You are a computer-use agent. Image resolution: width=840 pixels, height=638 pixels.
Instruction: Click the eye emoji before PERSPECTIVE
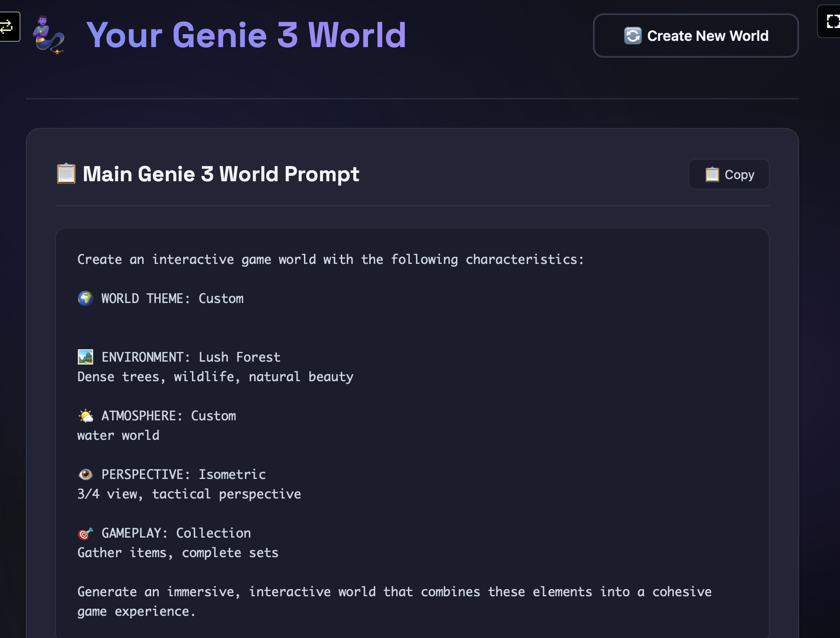(x=85, y=475)
